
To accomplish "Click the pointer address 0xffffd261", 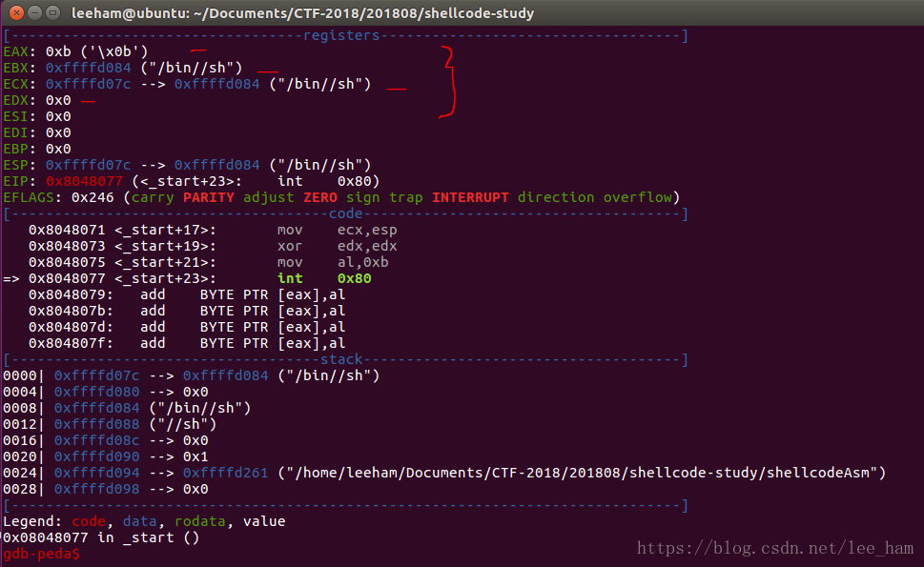I will (226, 473).
